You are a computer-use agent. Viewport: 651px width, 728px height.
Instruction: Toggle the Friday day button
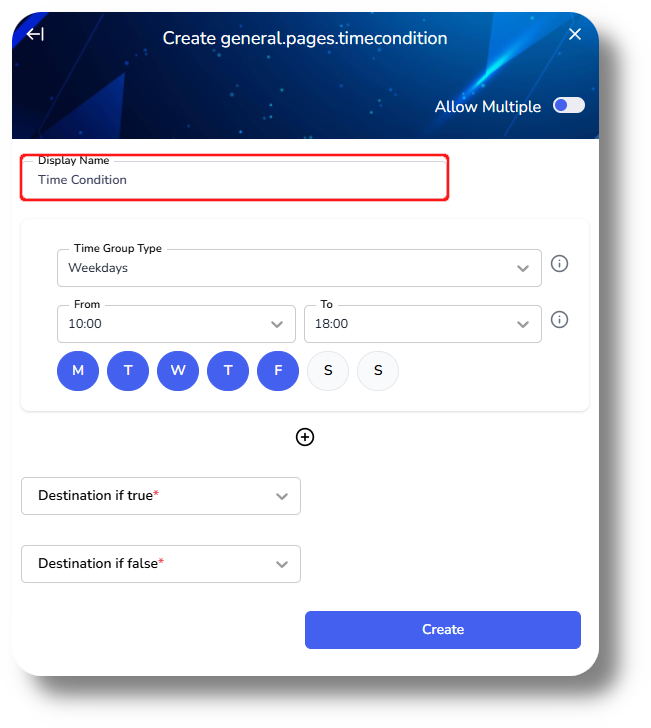pyautogui.click(x=278, y=370)
